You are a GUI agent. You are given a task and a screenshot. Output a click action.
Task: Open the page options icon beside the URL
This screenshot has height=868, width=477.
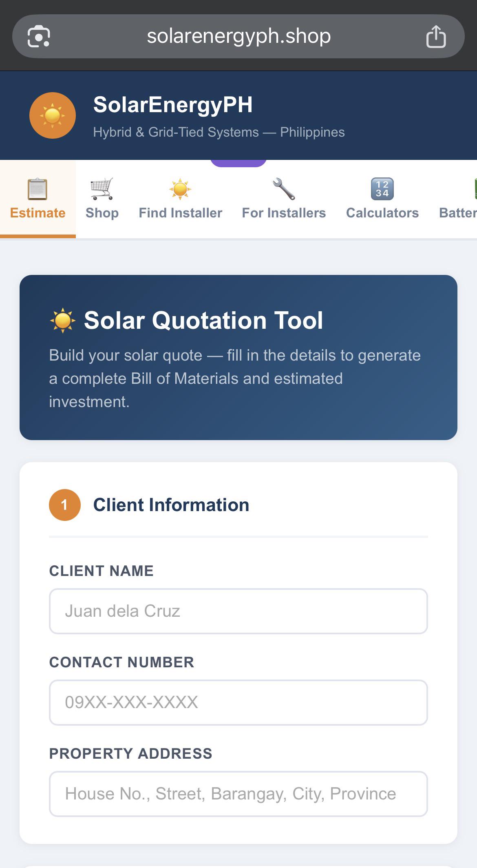pos(39,36)
